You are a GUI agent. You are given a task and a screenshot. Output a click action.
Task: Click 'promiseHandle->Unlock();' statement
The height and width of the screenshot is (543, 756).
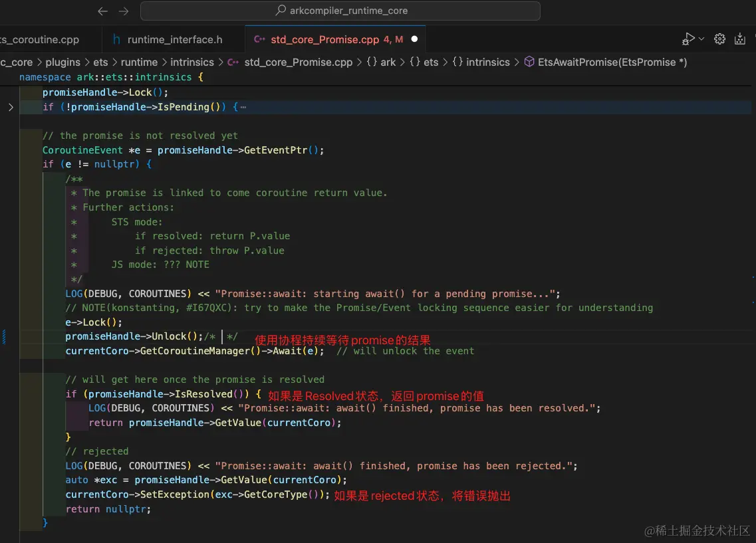[134, 336]
